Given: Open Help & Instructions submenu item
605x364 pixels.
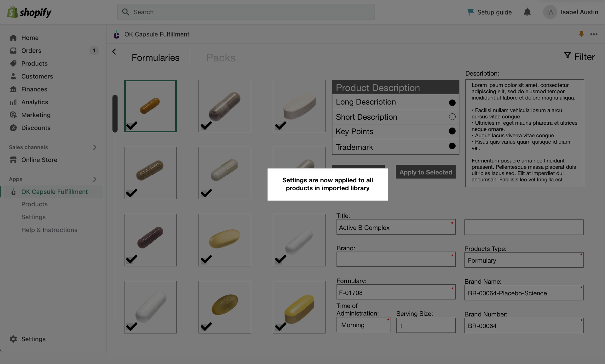Looking at the screenshot, I should click(x=49, y=230).
